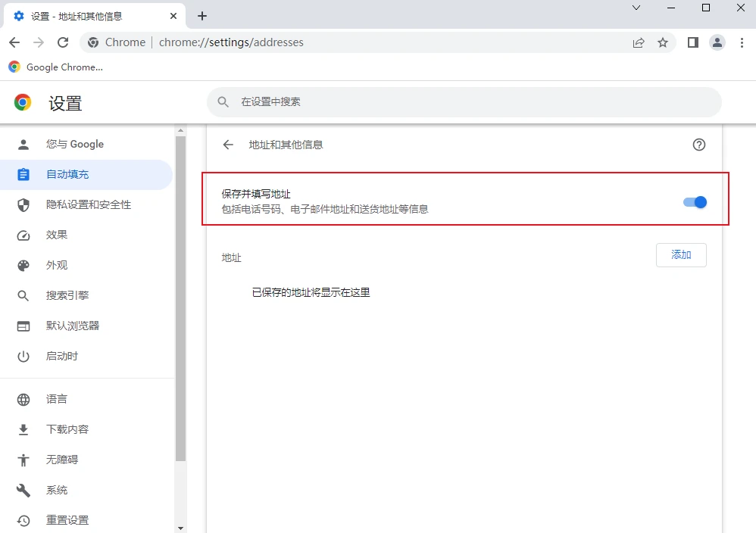Click the 设置 heading text
756x533 pixels.
point(66,103)
